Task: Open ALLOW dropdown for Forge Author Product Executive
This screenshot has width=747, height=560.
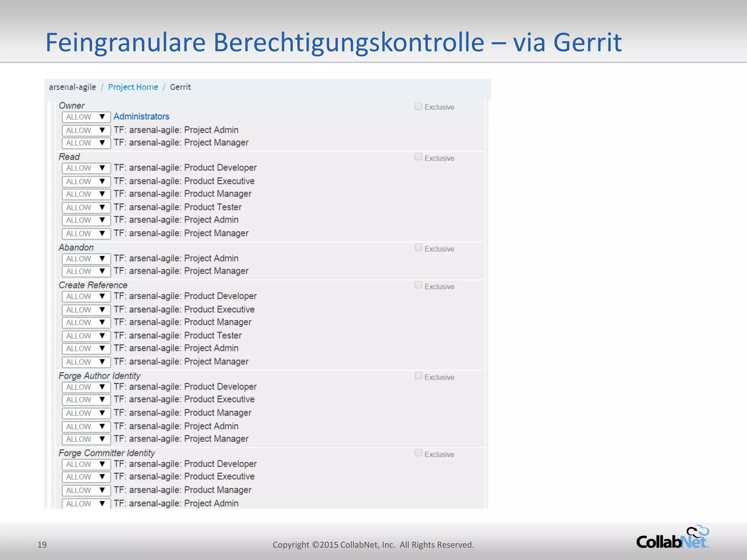Action: point(86,400)
